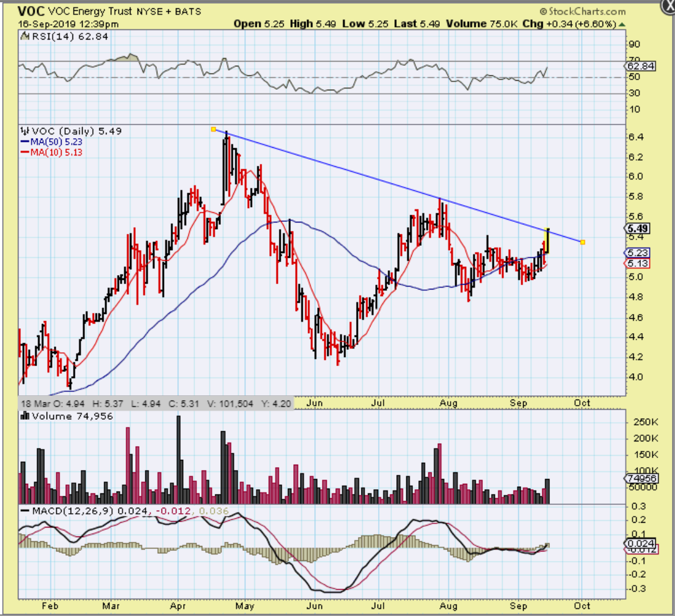This screenshot has height=616, width=675.
Task: Click the Low 5.25 value
Action: pos(365,24)
